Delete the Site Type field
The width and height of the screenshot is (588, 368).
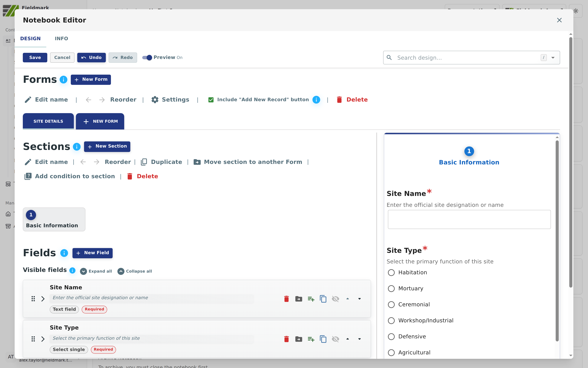point(287,339)
